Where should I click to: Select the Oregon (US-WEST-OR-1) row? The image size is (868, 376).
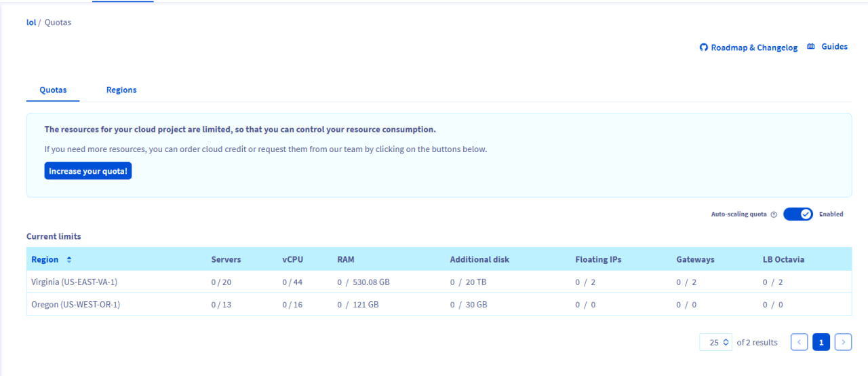439,305
